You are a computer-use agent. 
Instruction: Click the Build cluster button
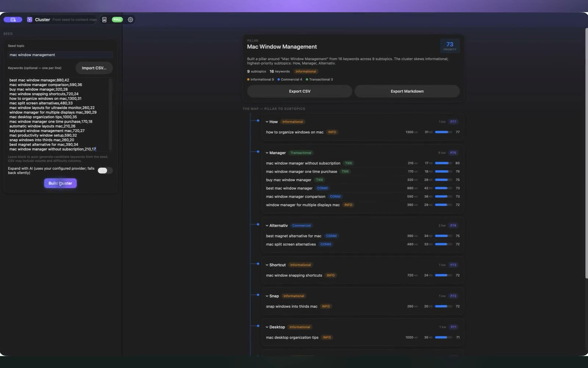click(x=60, y=183)
